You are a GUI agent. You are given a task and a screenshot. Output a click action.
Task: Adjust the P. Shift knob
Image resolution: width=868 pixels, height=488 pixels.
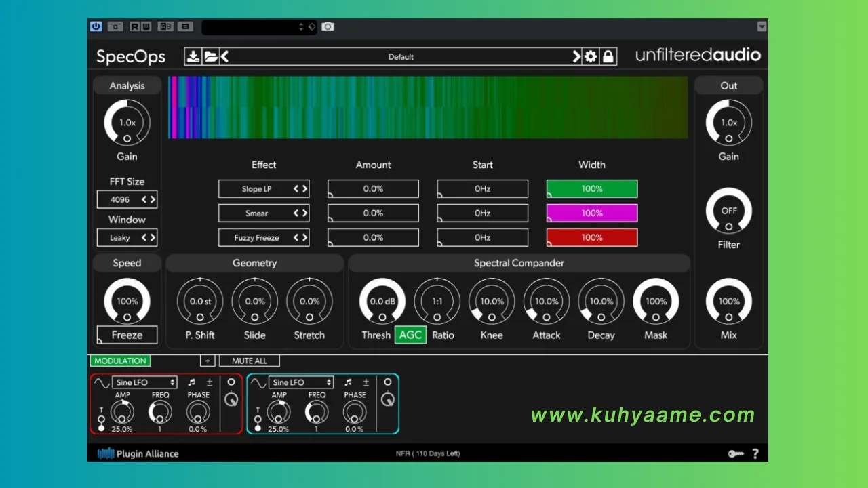coord(200,301)
